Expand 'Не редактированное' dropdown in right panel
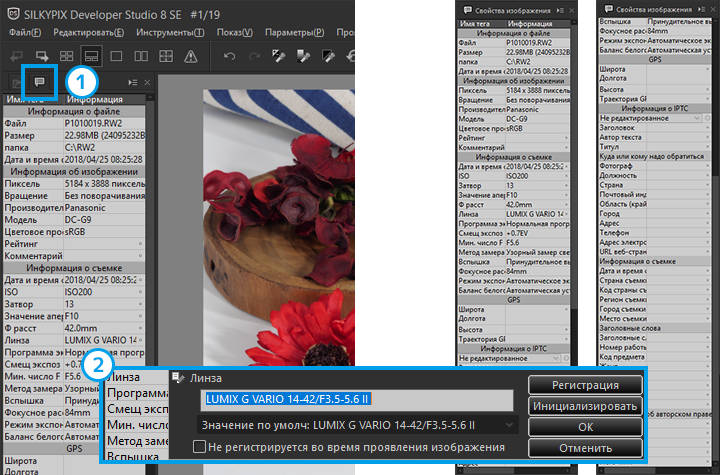Screen dimensions: 720x475 697,118
